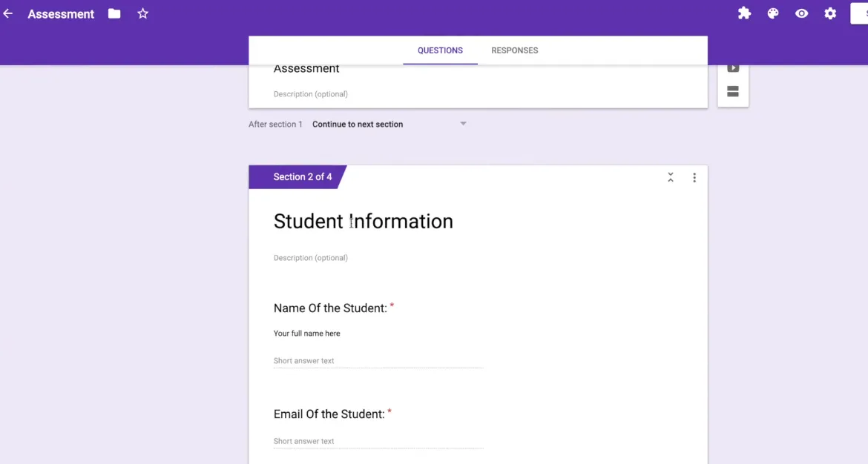
Task: Click the Send button at top right
Action: coord(859,13)
